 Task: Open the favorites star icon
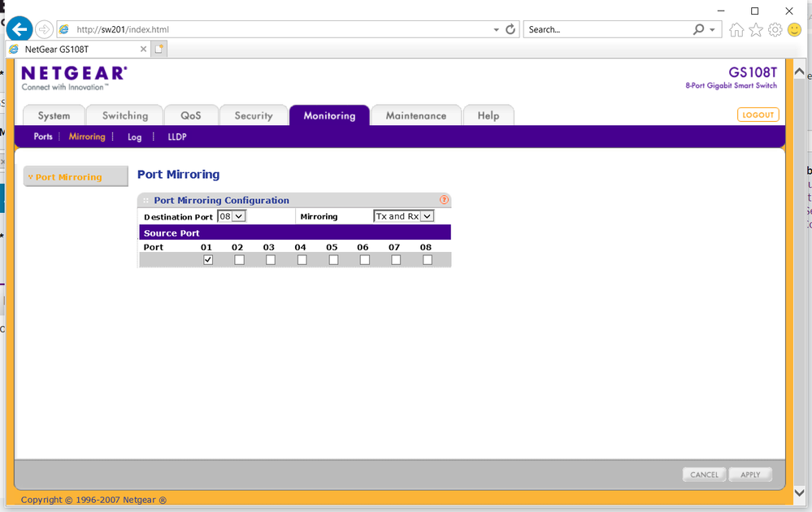[756, 30]
